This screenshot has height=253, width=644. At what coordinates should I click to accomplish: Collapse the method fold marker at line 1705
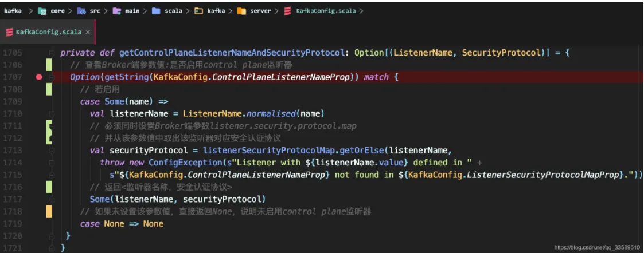(x=52, y=53)
